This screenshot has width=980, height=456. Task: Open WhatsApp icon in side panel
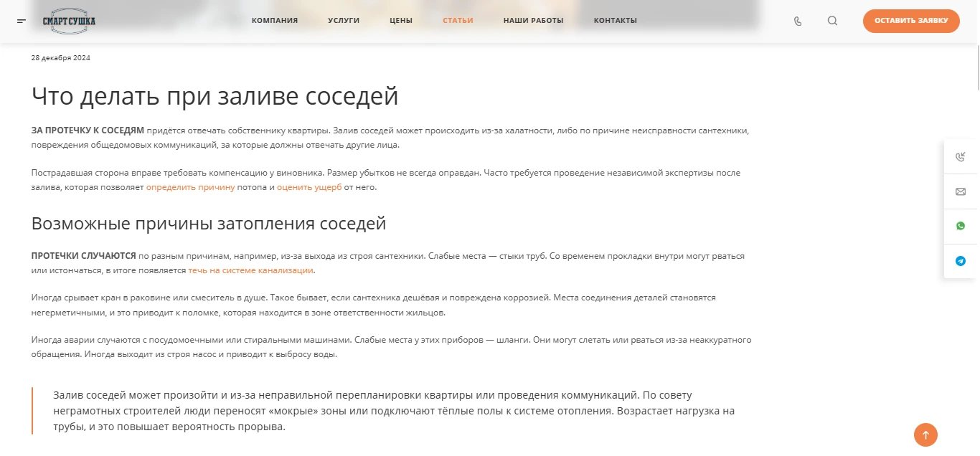tap(961, 226)
